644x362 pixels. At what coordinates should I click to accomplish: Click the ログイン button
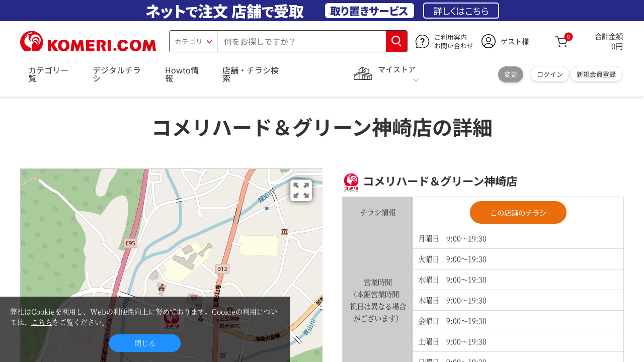(x=549, y=74)
